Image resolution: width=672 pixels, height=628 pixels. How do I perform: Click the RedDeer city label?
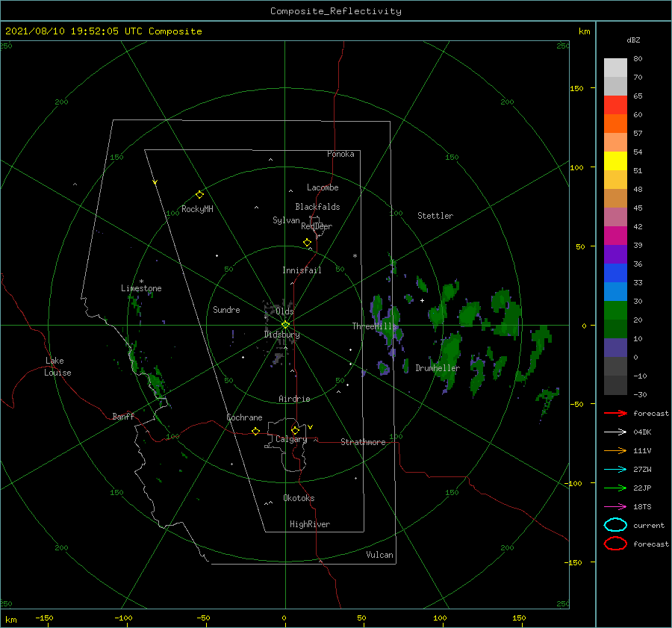click(x=317, y=226)
